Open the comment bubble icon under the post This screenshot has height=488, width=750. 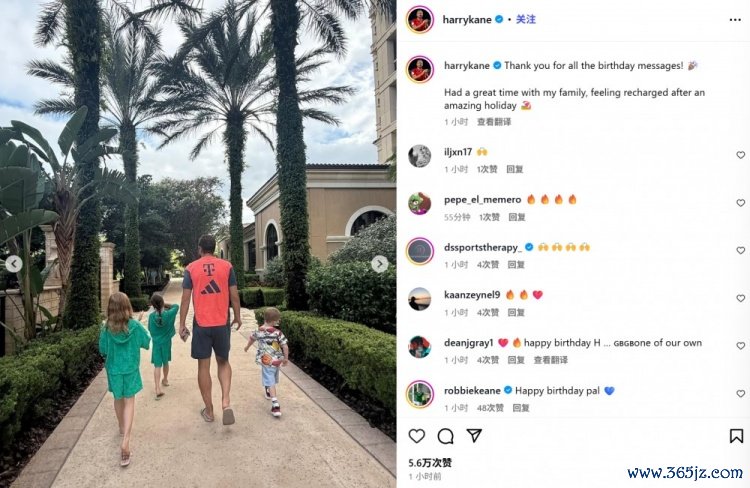445,436
